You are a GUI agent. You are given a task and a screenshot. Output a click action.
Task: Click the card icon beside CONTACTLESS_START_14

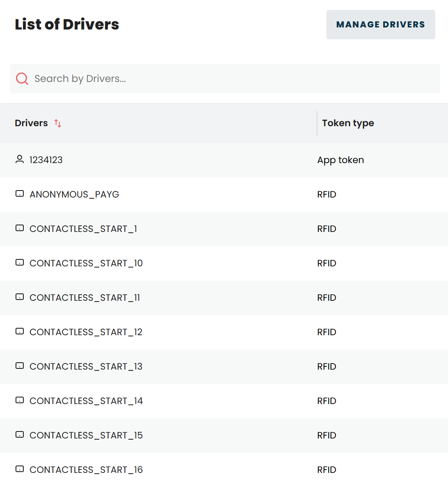[x=19, y=400]
